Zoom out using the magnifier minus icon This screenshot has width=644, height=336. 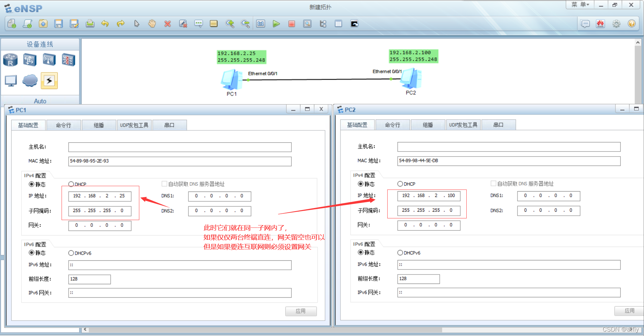coord(245,24)
